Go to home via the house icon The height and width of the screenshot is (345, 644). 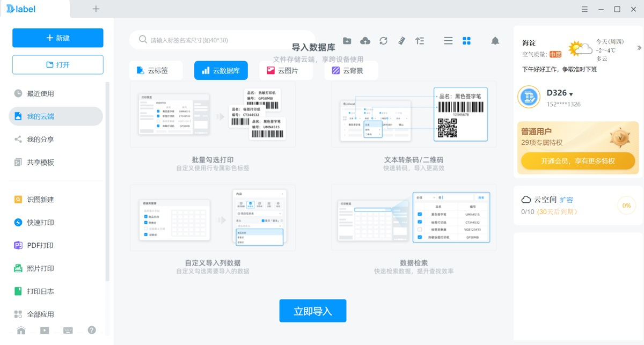point(21,331)
